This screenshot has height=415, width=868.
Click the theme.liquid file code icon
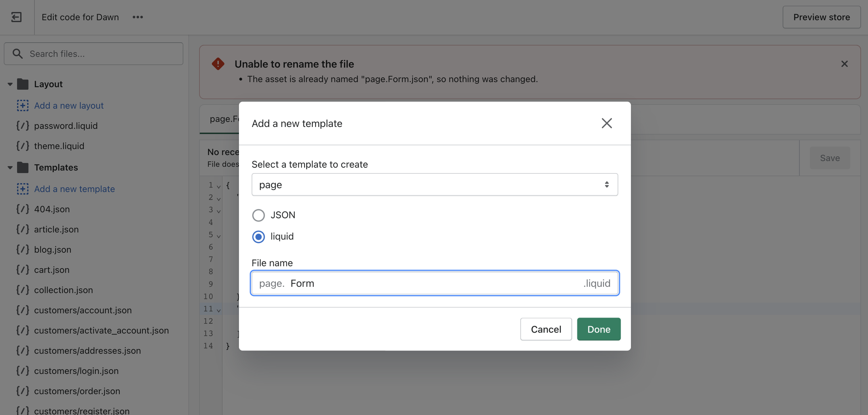(22, 146)
